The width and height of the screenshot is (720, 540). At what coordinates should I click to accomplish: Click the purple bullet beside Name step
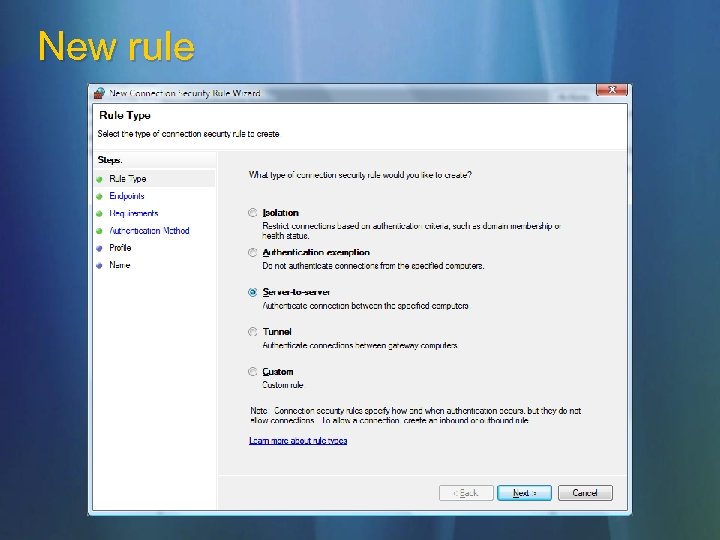[x=99, y=265]
